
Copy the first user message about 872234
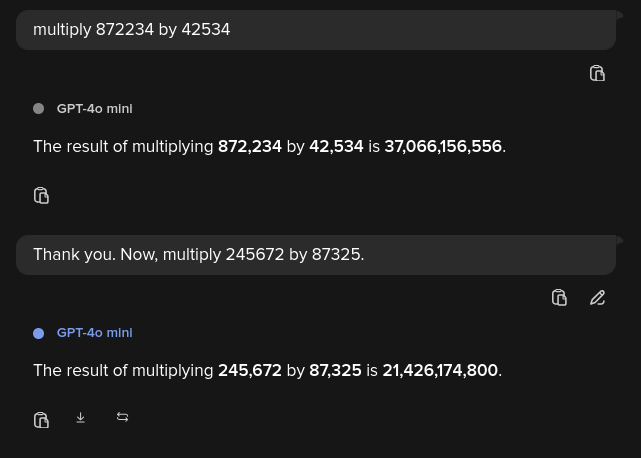point(597,74)
